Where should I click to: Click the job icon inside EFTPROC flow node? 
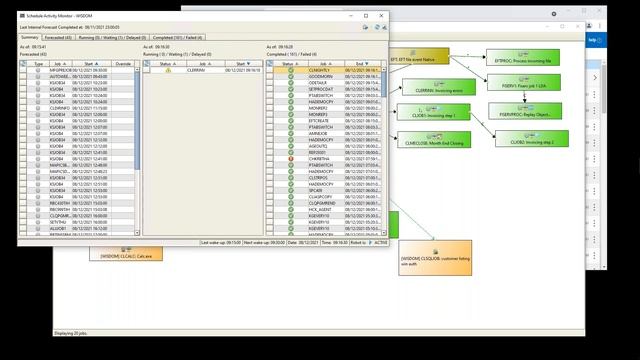[523, 54]
